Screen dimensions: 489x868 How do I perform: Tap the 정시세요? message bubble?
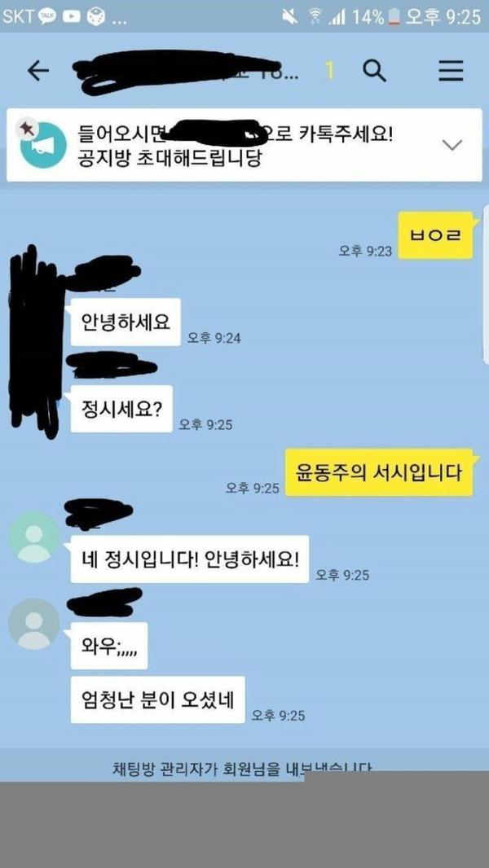pos(121,409)
